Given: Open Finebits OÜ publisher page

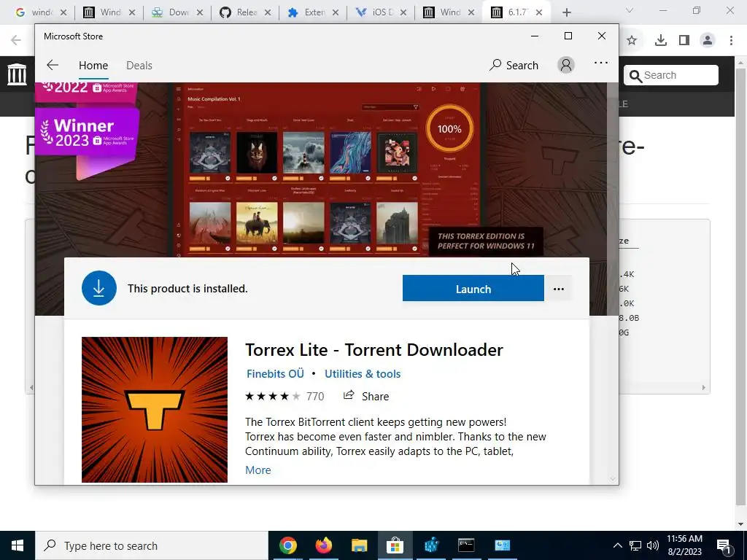Looking at the screenshot, I should (275, 374).
